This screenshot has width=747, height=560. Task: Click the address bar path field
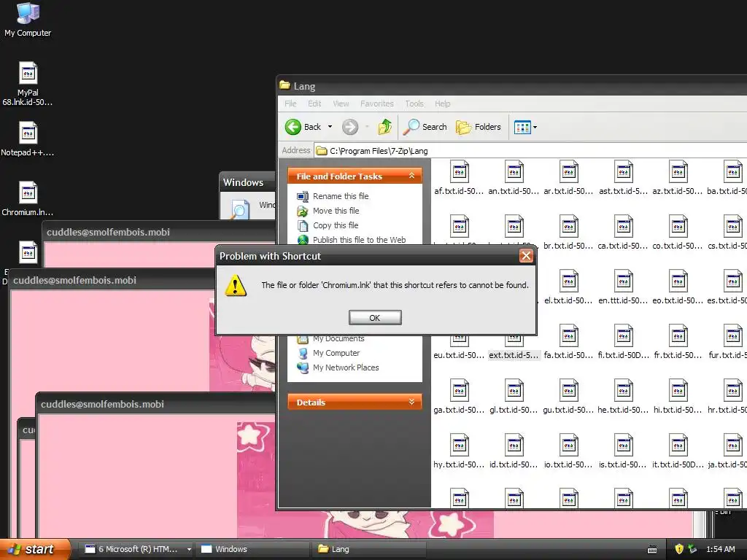(x=530, y=151)
